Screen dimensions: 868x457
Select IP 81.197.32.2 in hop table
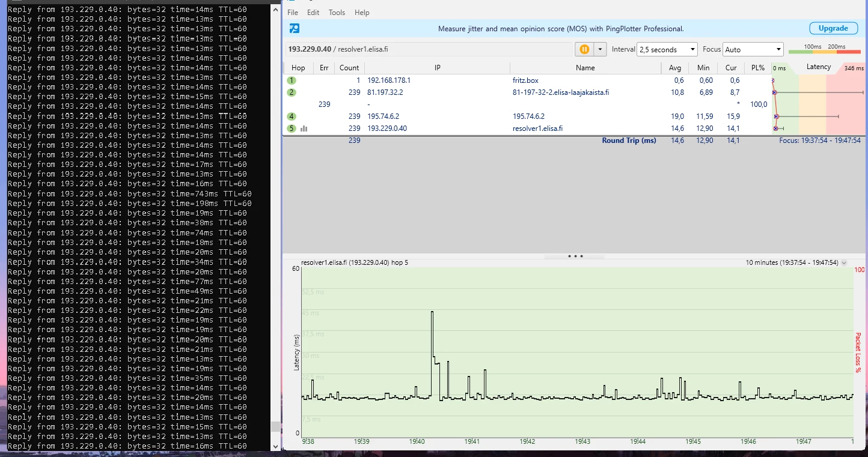[x=385, y=92]
